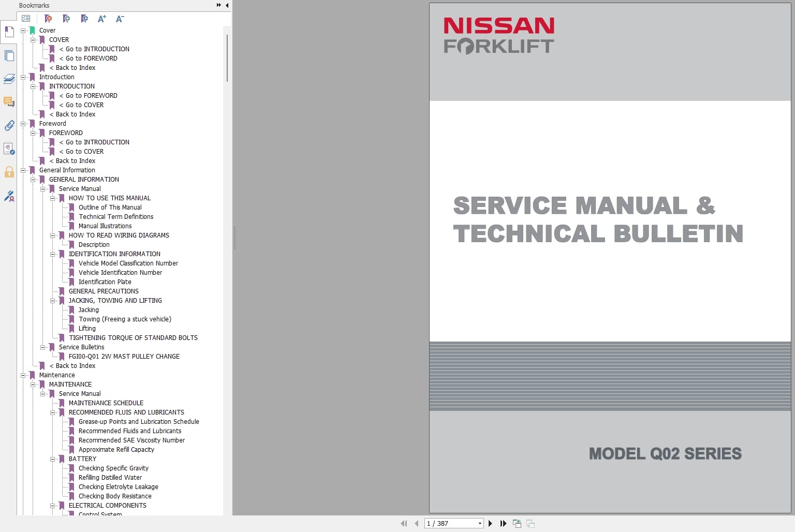
Task: Select 'Vehicle Identification Number' bookmark
Action: 120,273
